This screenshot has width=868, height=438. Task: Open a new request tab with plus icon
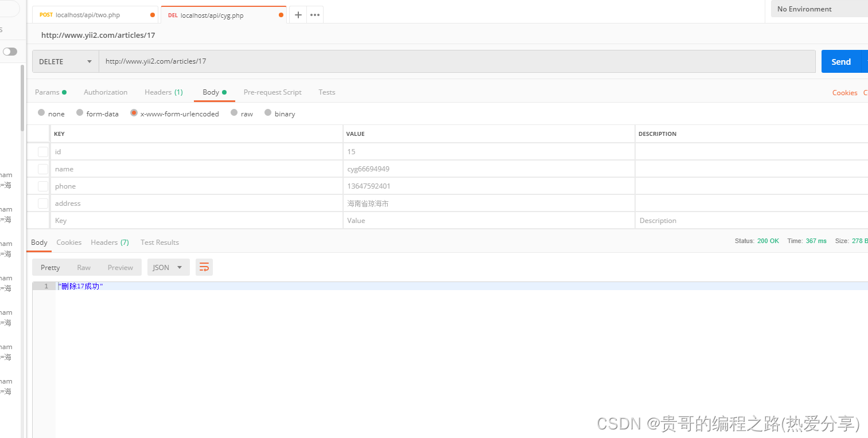[x=298, y=15]
